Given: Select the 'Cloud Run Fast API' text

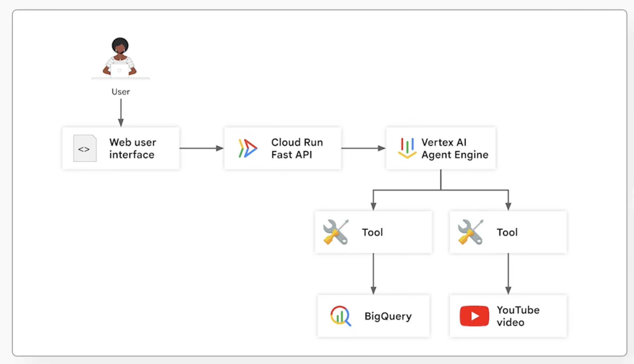Looking at the screenshot, I should click(x=297, y=148).
